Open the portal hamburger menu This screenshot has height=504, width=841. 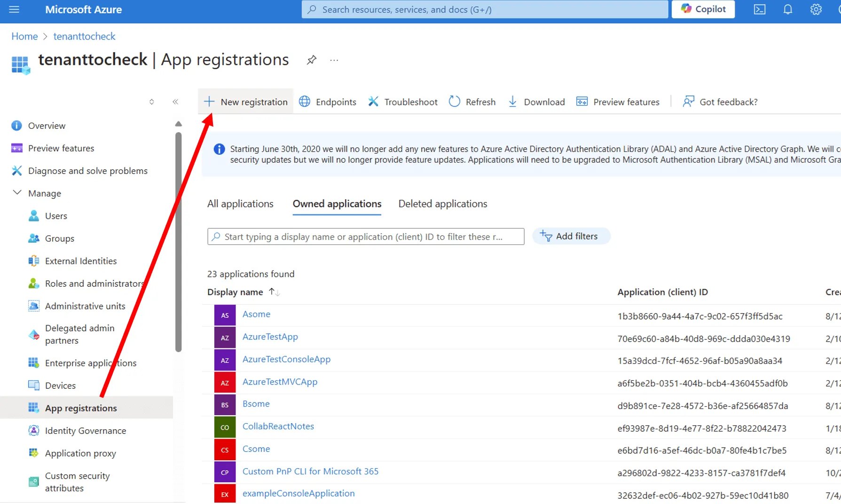(13, 9)
